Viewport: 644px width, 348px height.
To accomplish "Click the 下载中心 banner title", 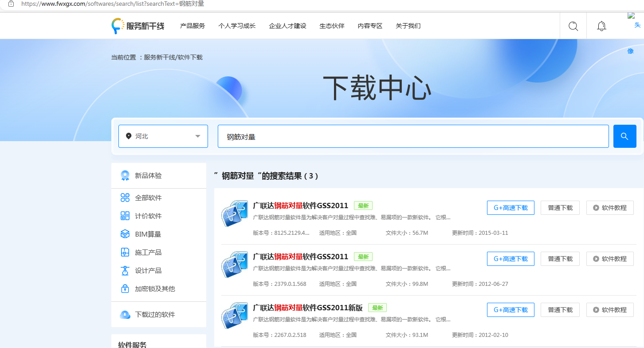I will (377, 88).
